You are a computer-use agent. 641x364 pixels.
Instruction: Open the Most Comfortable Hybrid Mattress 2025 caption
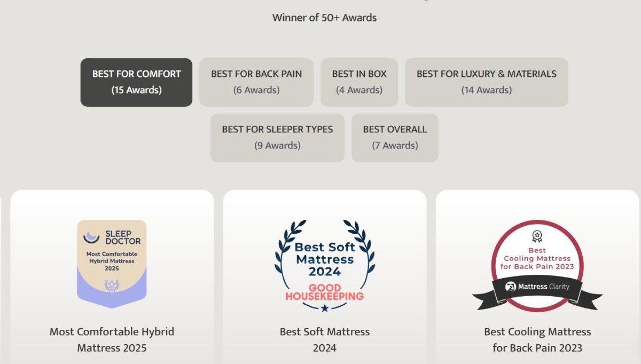112,339
